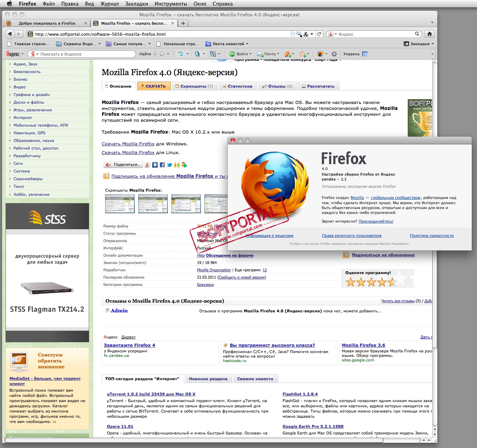Click the Яндекс logo on the Yandex toolbar
477x448 pixels.
pos(13,54)
